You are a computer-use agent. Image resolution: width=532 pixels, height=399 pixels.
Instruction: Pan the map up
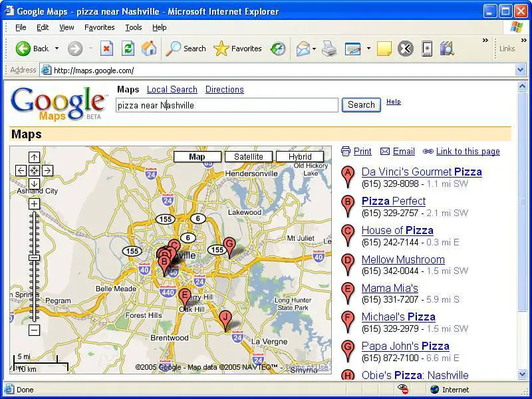coord(34,157)
